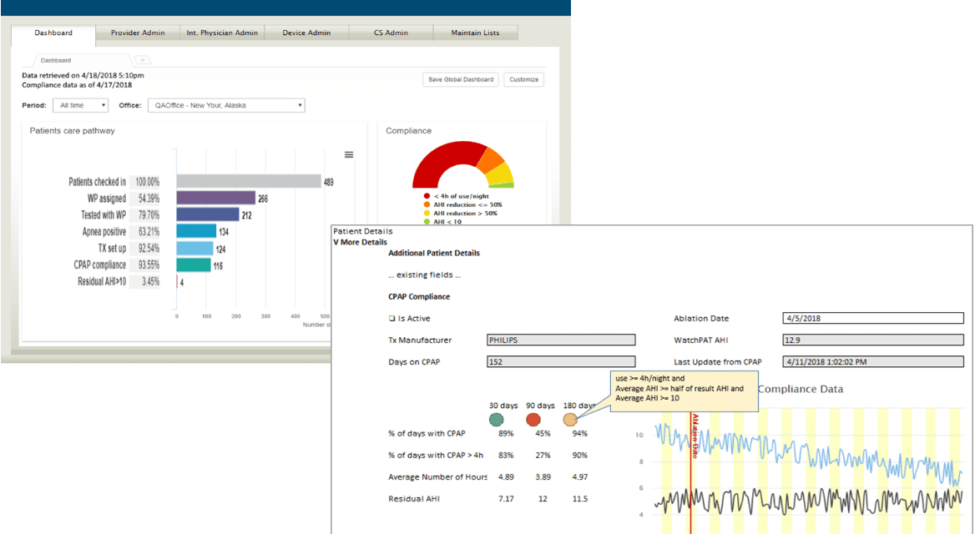Open the Office dropdown

coord(226,106)
